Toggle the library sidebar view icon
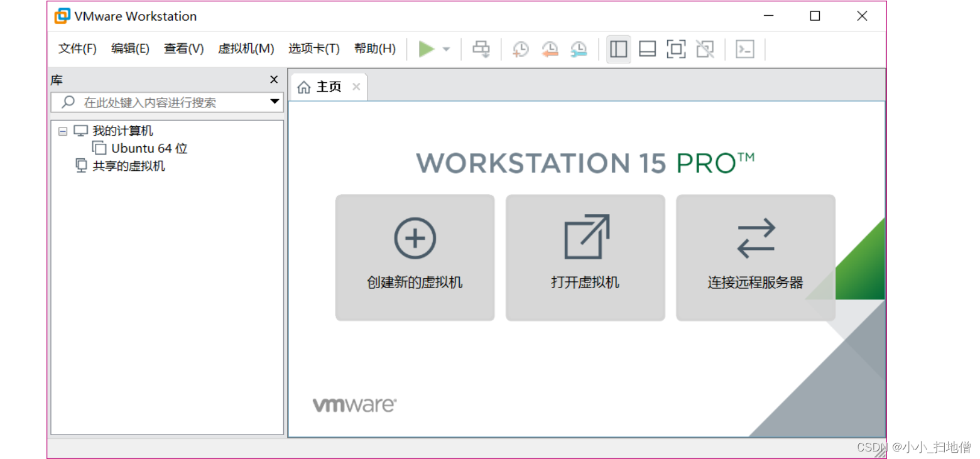Screen dimensions: 980x459 pos(619,49)
